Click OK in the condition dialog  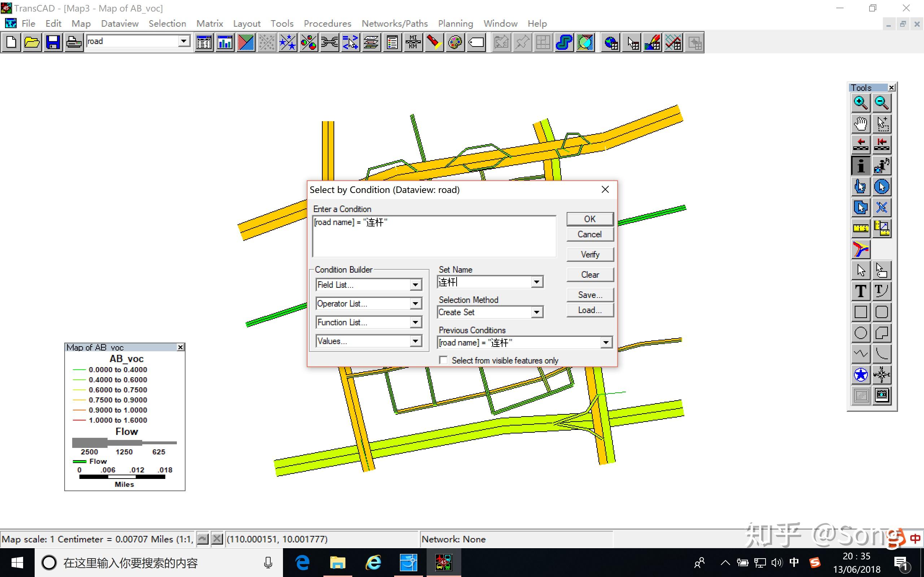coord(589,219)
